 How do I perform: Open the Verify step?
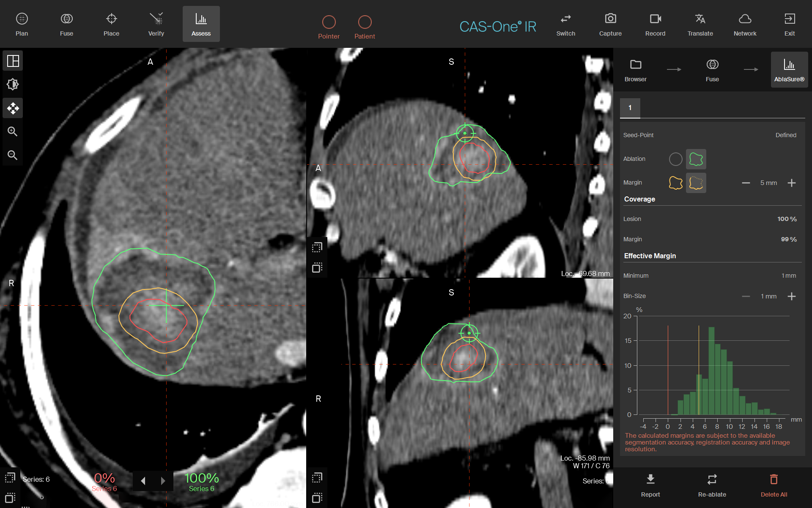coord(156,24)
